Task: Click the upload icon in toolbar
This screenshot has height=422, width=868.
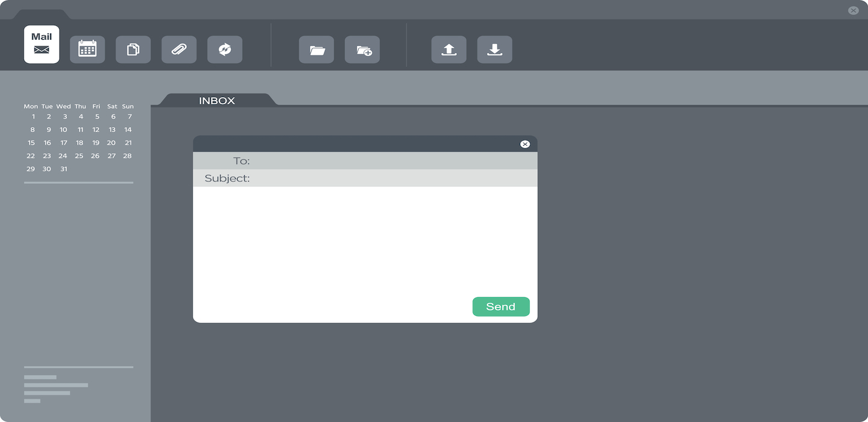Action: click(449, 49)
